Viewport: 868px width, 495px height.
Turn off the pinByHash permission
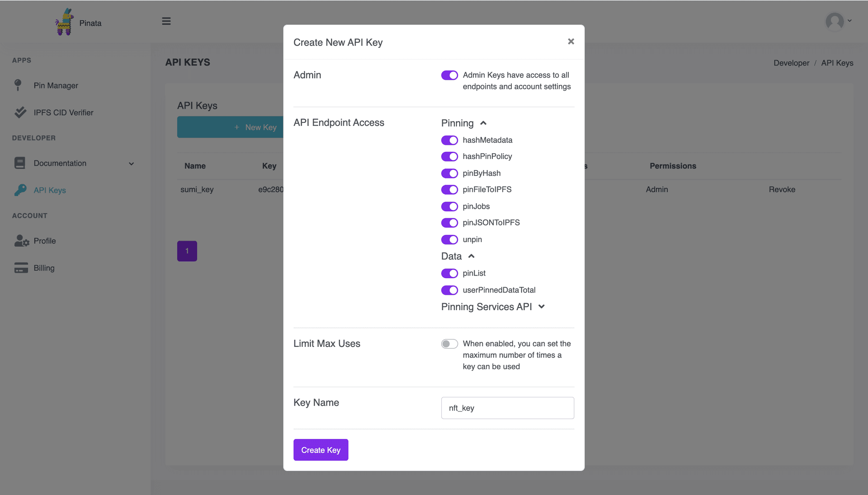point(449,173)
